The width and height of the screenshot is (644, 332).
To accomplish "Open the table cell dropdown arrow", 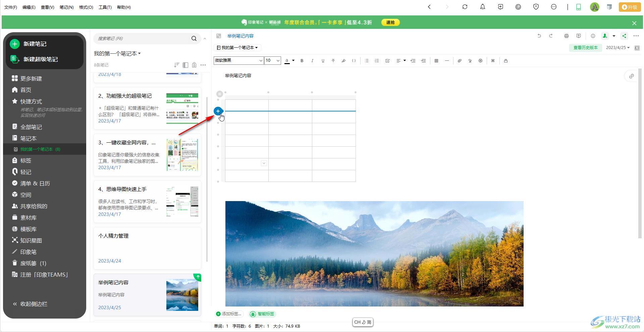I will point(264,163).
